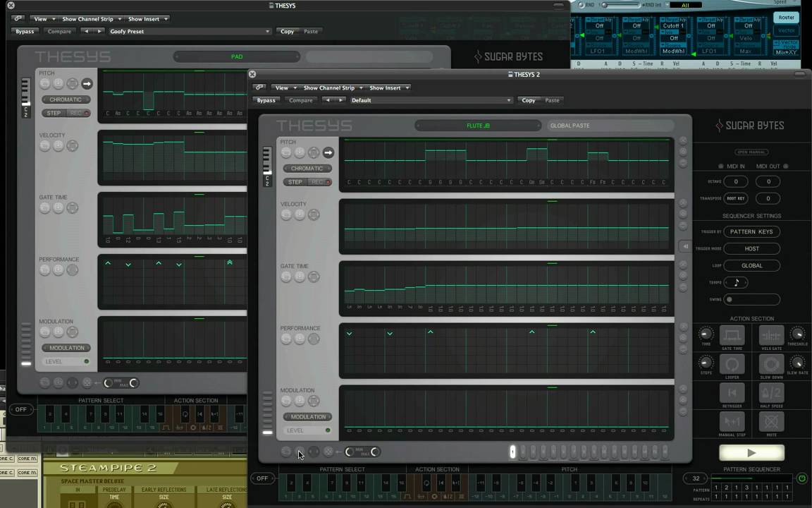This screenshot has width=812, height=508.
Task: Open Show Insert menu in Thesys 2
Action: click(x=388, y=87)
